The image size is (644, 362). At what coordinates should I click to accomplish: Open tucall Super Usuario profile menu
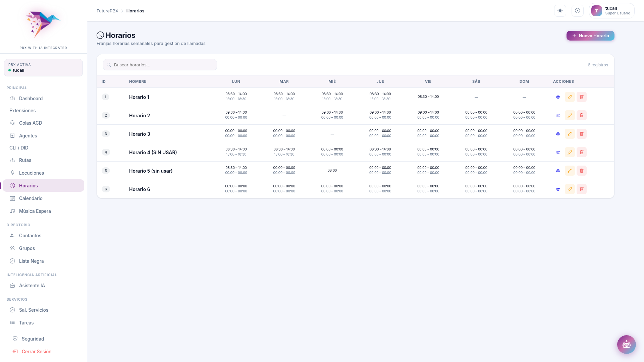pos(611,11)
